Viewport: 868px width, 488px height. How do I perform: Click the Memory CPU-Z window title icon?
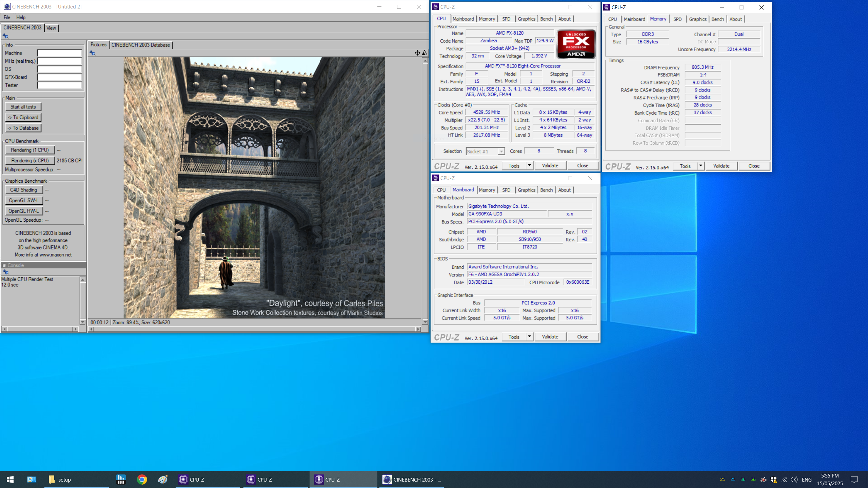click(607, 7)
